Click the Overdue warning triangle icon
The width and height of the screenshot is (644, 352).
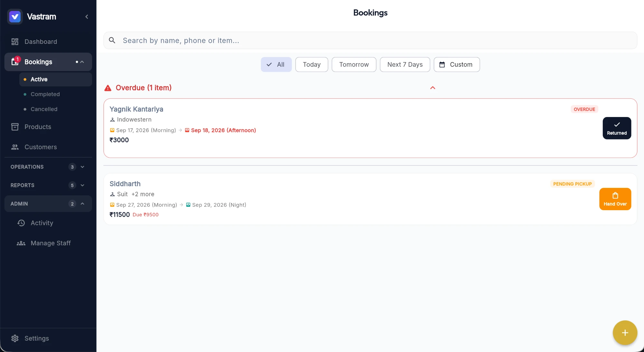coord(108,88)
